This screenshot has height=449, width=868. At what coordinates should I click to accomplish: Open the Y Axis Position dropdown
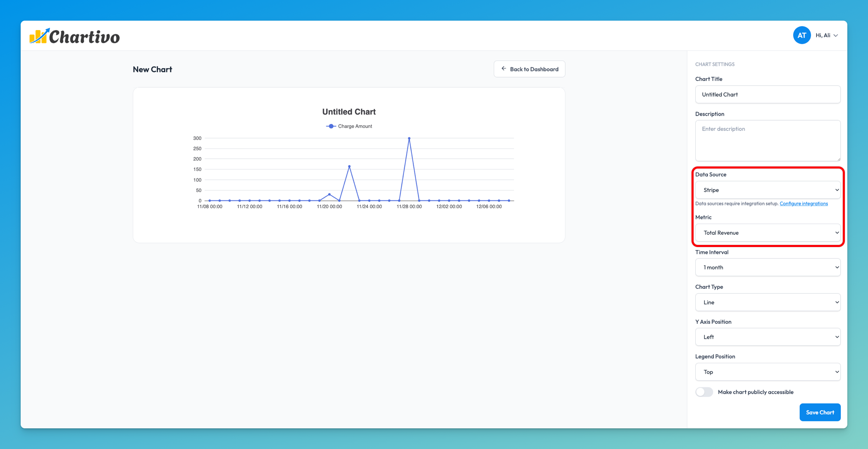768,337
